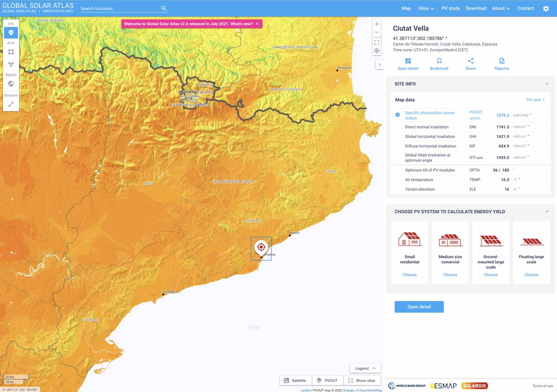
Task: Open the Global Wind Atlas link
Action: point(19,11)
